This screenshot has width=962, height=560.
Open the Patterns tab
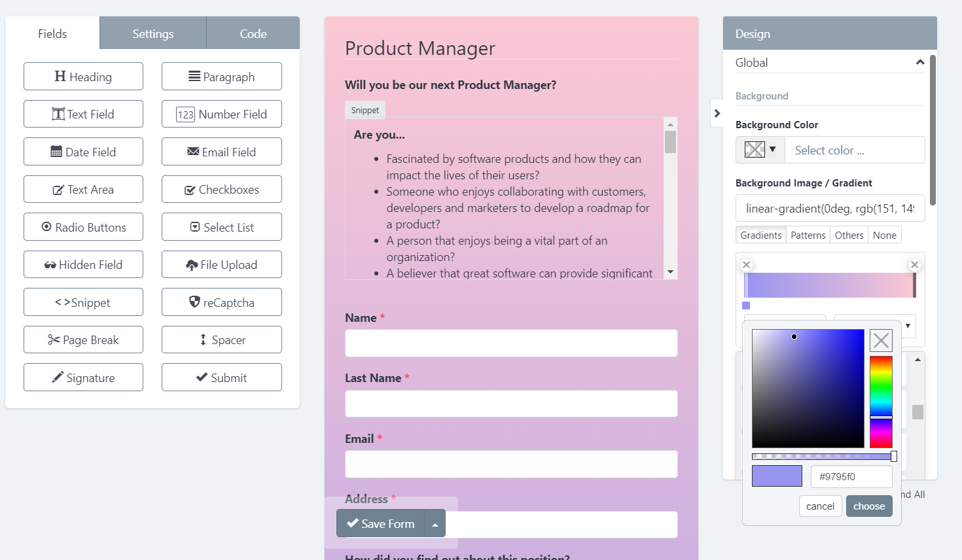(808, 236)
